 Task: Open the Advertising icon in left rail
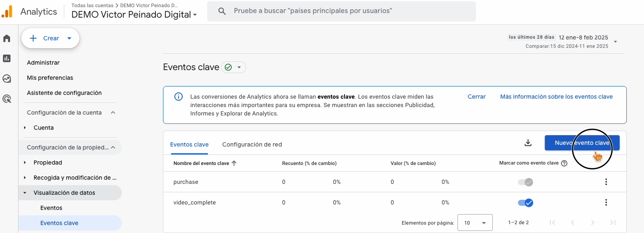point(7,99)
